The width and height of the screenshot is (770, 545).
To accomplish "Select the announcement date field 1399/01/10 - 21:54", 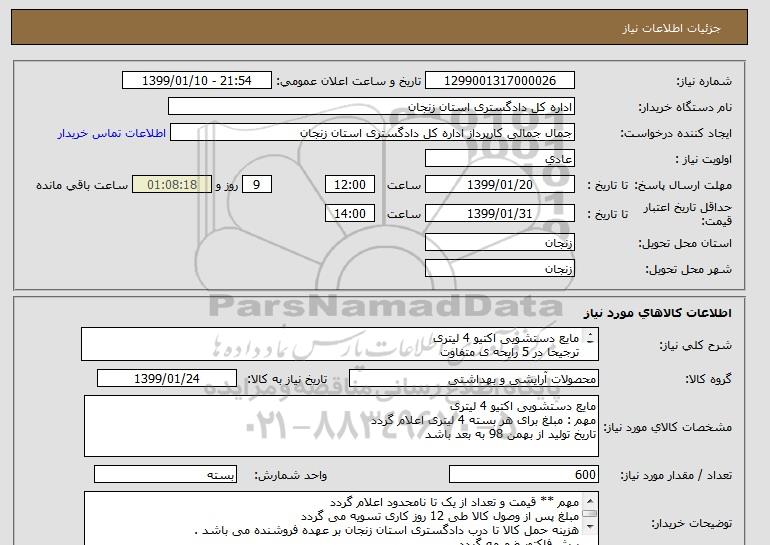I will [x=196, y=81].
